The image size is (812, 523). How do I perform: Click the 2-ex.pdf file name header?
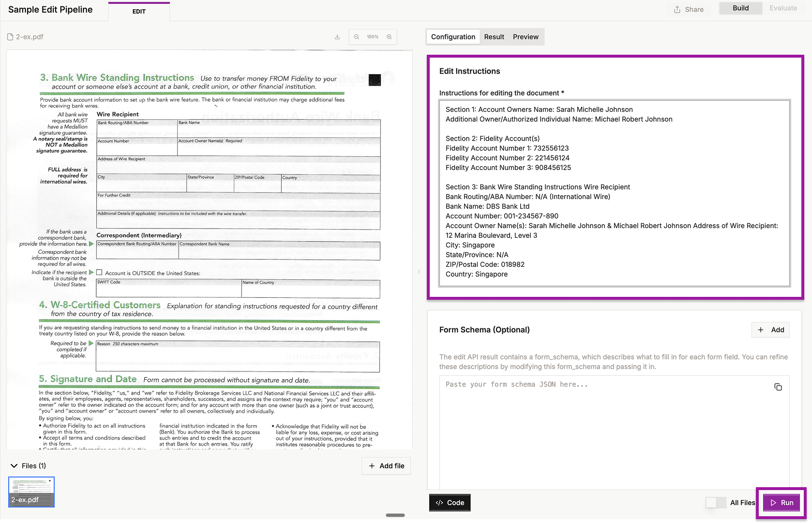(x=30, y=37)
